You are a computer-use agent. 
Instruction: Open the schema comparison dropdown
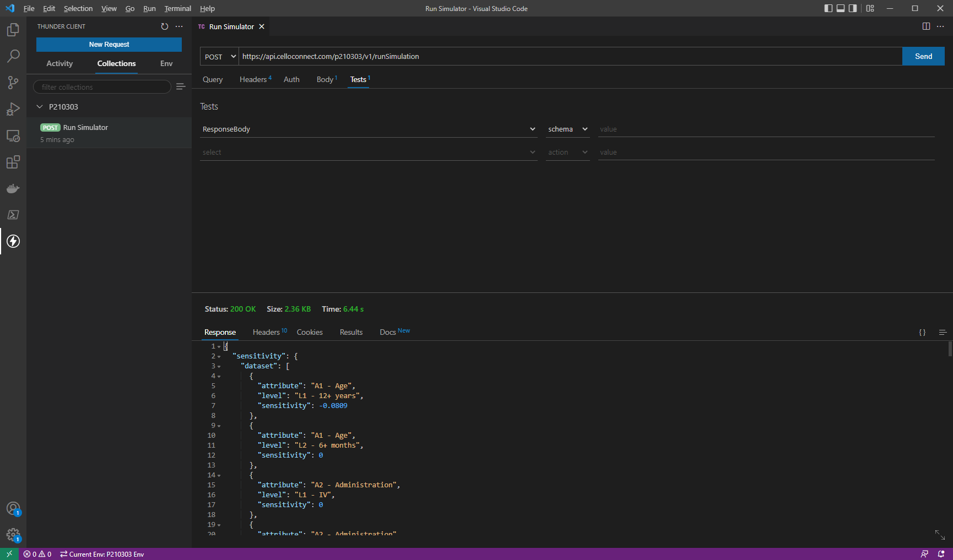[x=567, y=129]
